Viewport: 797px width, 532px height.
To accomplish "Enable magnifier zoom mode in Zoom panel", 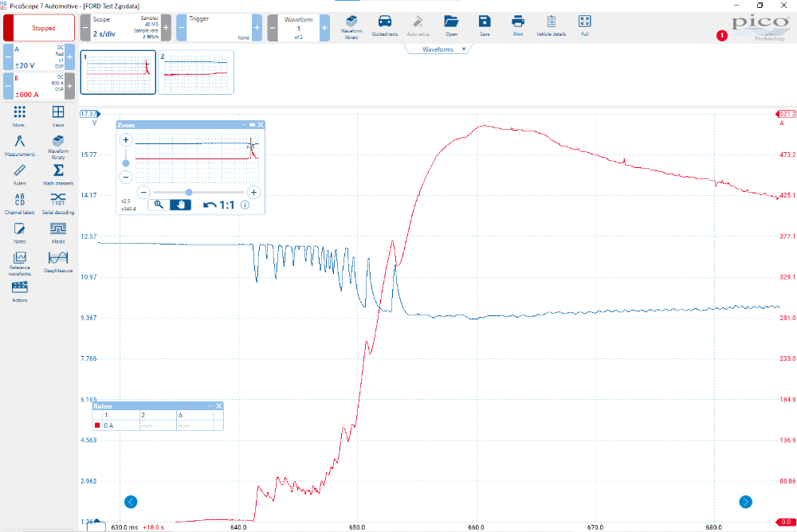I will coord(159,205).
